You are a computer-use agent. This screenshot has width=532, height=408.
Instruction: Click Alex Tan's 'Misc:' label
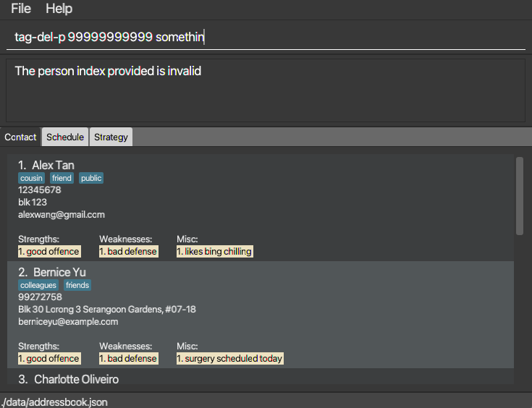tap(187, 239)
